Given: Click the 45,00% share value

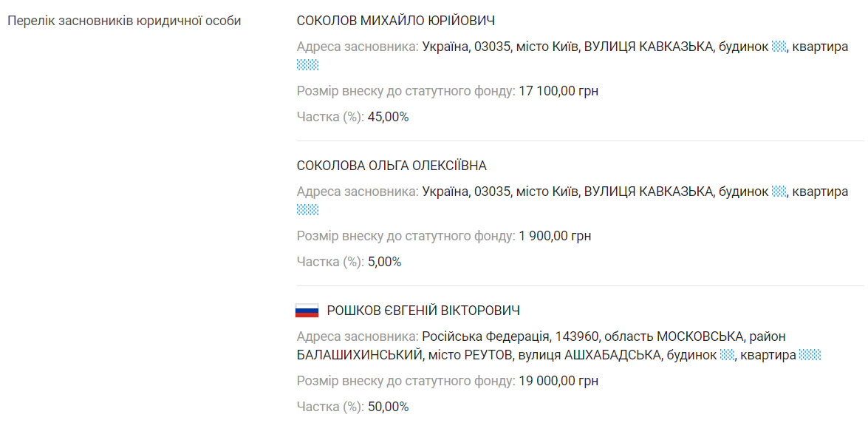Looking at the screenshot, I should coord(388,117).
